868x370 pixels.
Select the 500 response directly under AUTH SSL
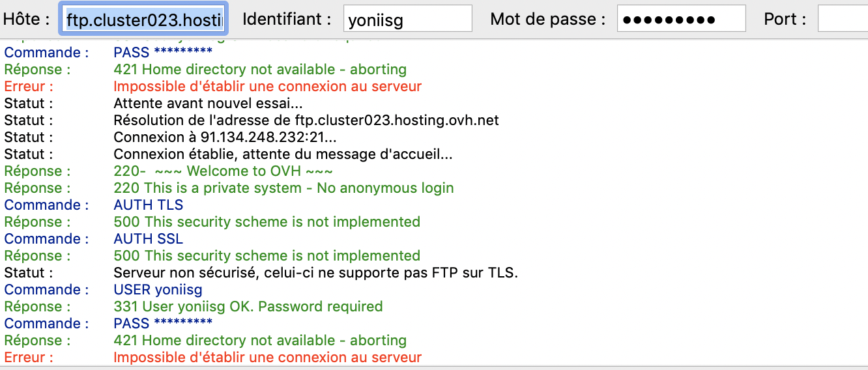click(x=267, y=256)
